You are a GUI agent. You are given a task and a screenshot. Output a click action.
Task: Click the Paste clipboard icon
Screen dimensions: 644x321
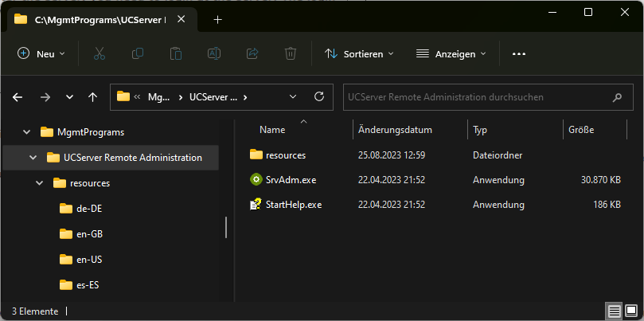pos(176,54)
